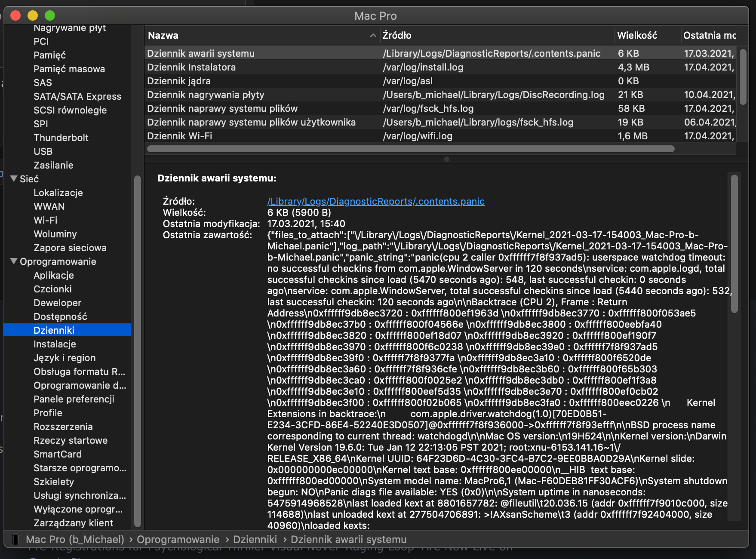Select Dziennik Instalatora row

[x=440, y=67]
